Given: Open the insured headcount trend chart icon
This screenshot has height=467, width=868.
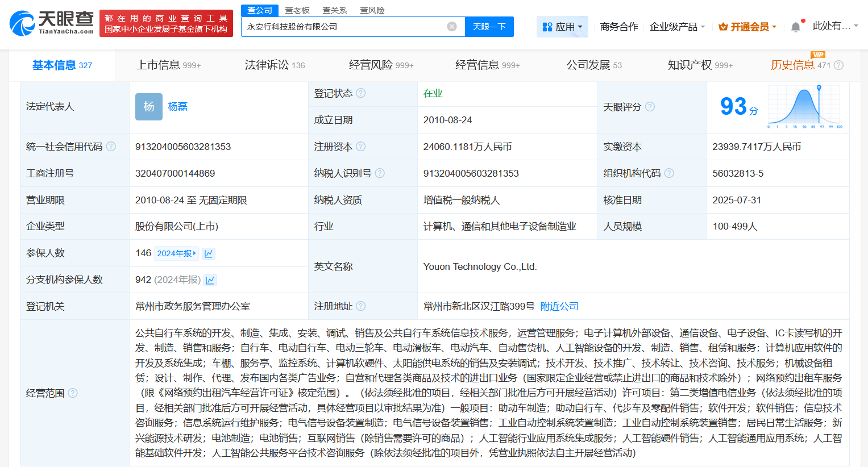Looking at the screenshot, I should [x=209, y=253].
